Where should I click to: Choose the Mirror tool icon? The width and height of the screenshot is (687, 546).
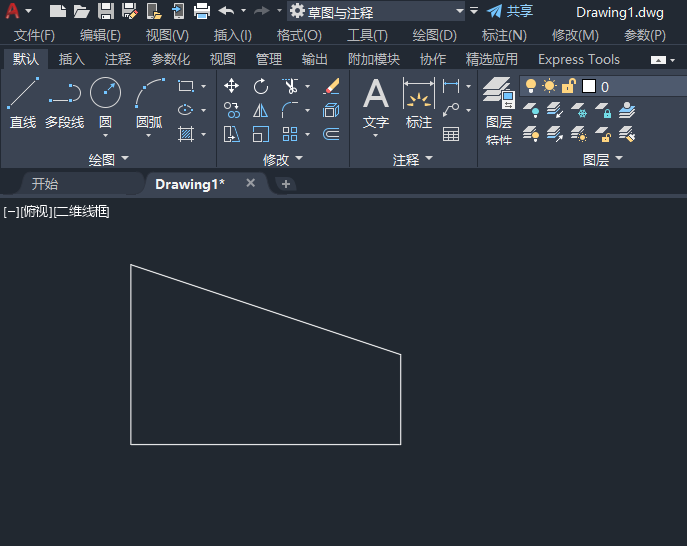[261, 110]
